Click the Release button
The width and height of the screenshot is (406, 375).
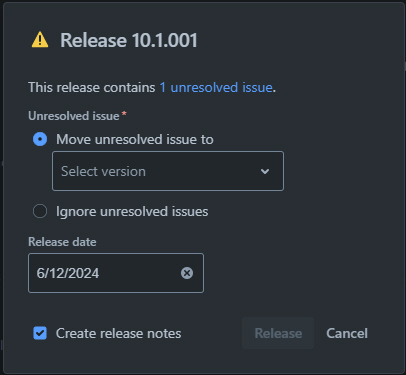tap(278, 333)
